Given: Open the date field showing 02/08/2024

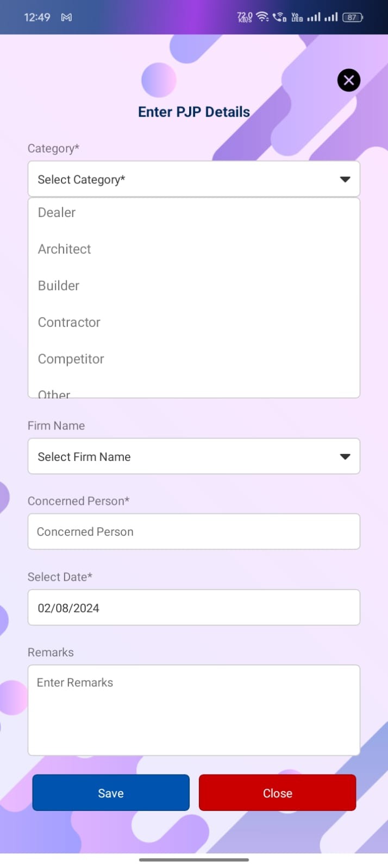Looking at the screenshot, I should coord(193,607).
